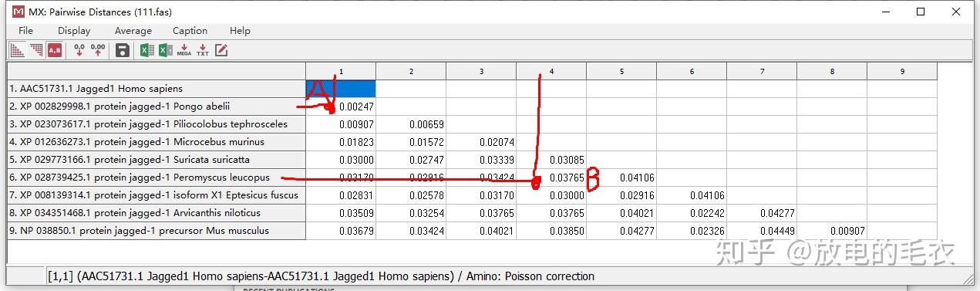Toggle the A,B show names button
This screenshot has height=291, width=980.
click(x=54, y=50)
